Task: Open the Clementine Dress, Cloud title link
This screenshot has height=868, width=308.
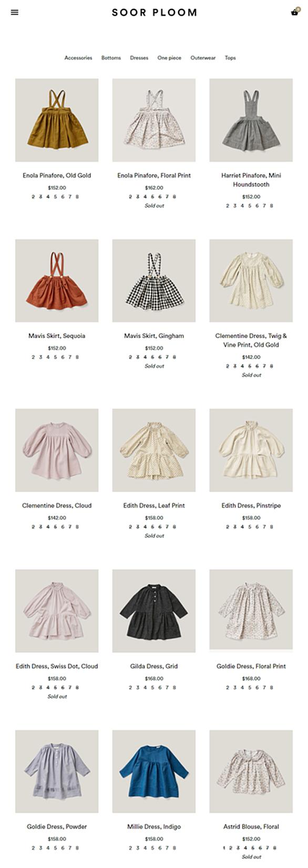Action: [57, 506]
